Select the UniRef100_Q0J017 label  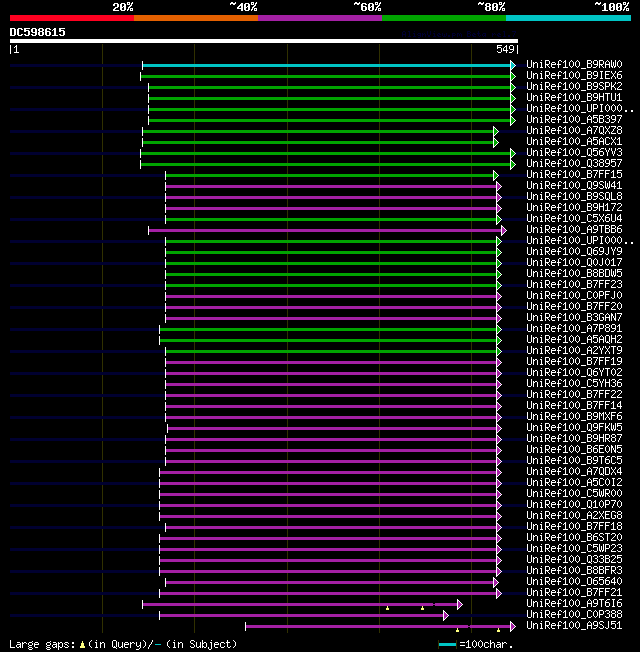coord(574,262)
